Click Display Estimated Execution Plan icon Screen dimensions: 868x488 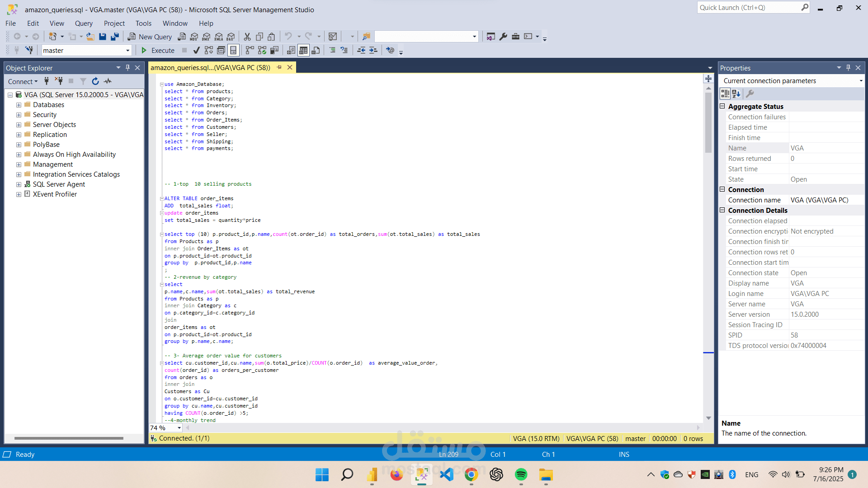tap(208, 50)
